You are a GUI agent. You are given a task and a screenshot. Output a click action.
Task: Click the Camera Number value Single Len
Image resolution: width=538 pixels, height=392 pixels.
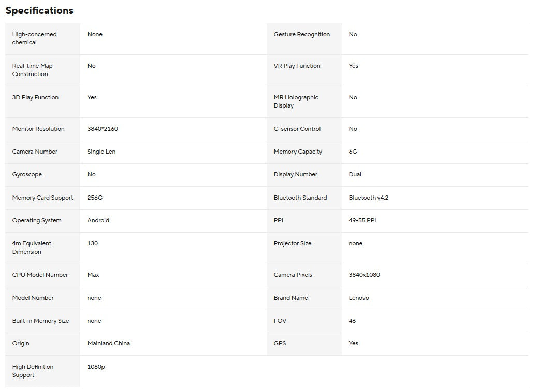(101, 152)
